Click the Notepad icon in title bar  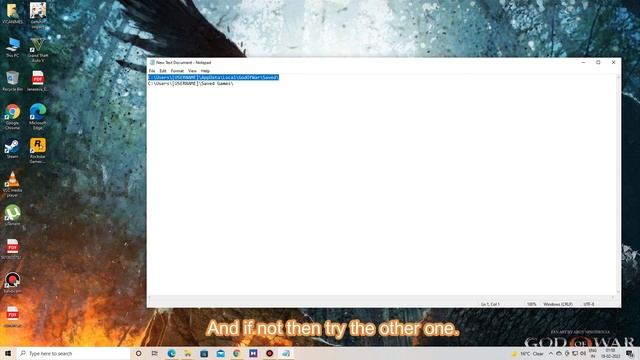(152, 62)
